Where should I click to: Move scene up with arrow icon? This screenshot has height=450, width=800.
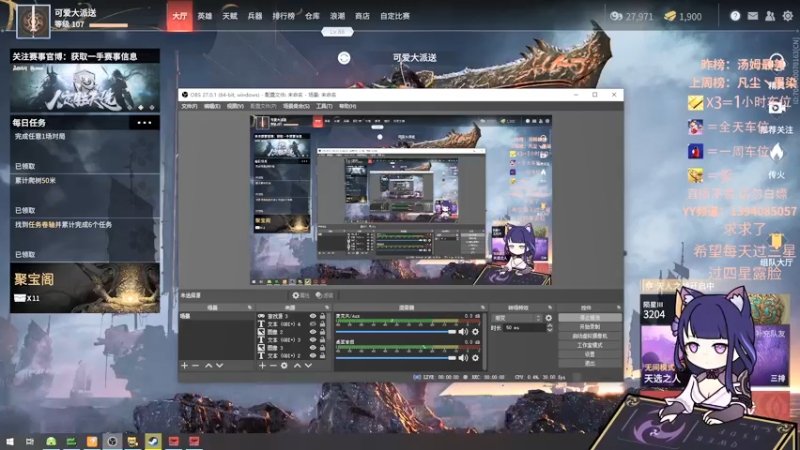[x=209, y=366]
